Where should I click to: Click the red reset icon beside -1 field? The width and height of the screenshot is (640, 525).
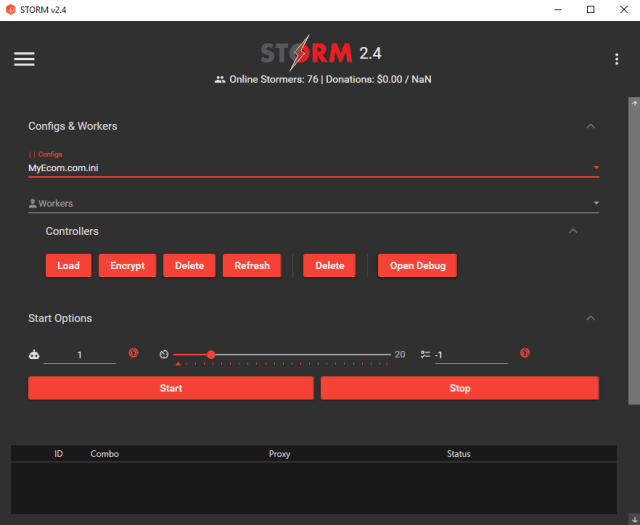point(525,353)
